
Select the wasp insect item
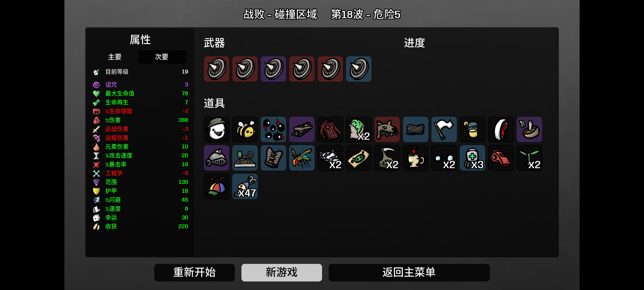point(302,158)
